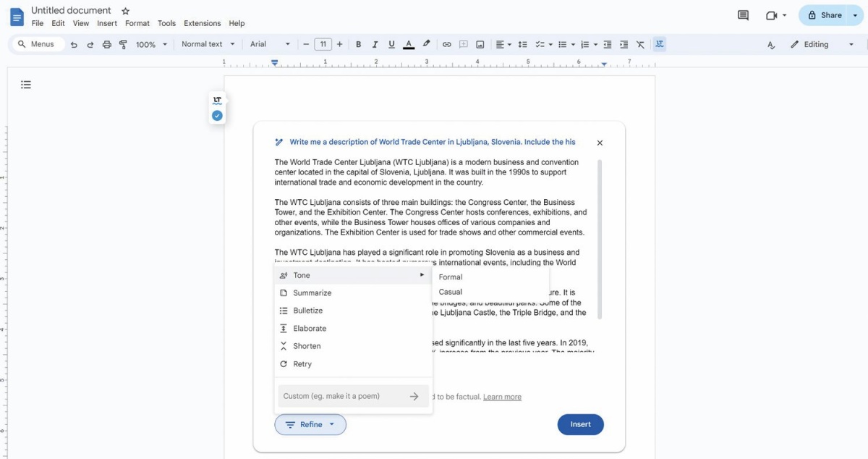Viewport: 868px width, 459px height.
Task: Select Elaborate from Refine menu
Action: (x=353, y=328)
